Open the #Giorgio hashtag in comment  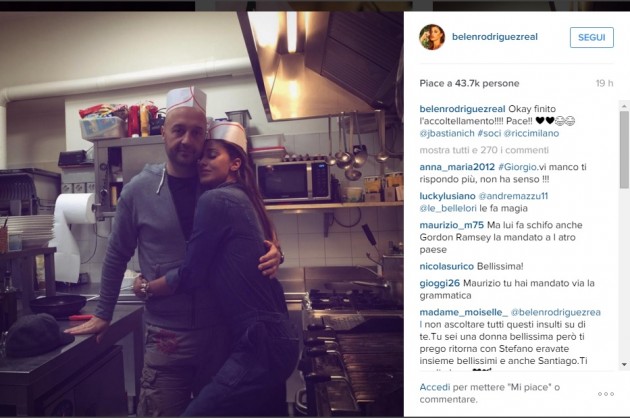click(x=518, y=167)
